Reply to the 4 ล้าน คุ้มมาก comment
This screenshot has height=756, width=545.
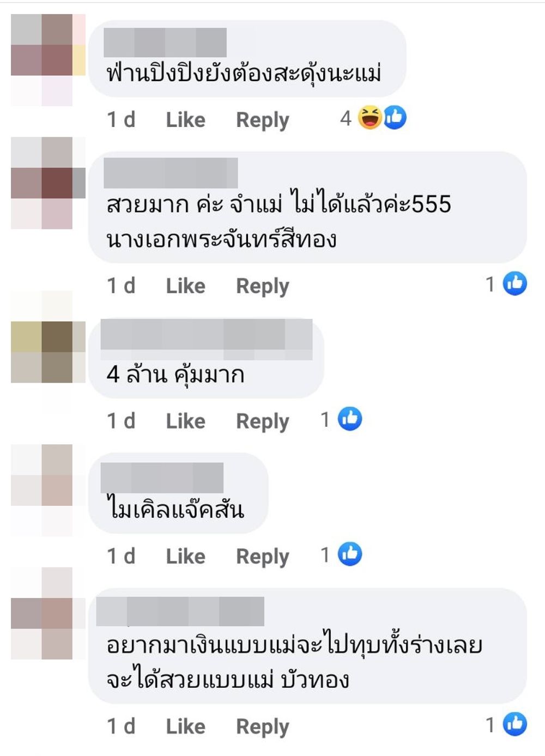coord(263,422)
